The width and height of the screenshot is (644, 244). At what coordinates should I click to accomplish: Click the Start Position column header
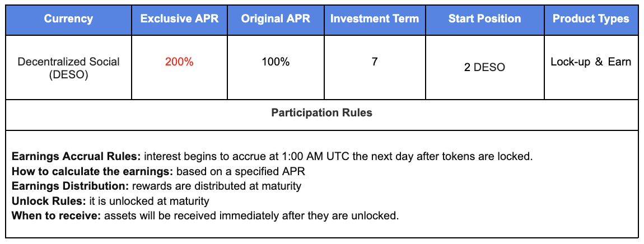click(484, 18)
